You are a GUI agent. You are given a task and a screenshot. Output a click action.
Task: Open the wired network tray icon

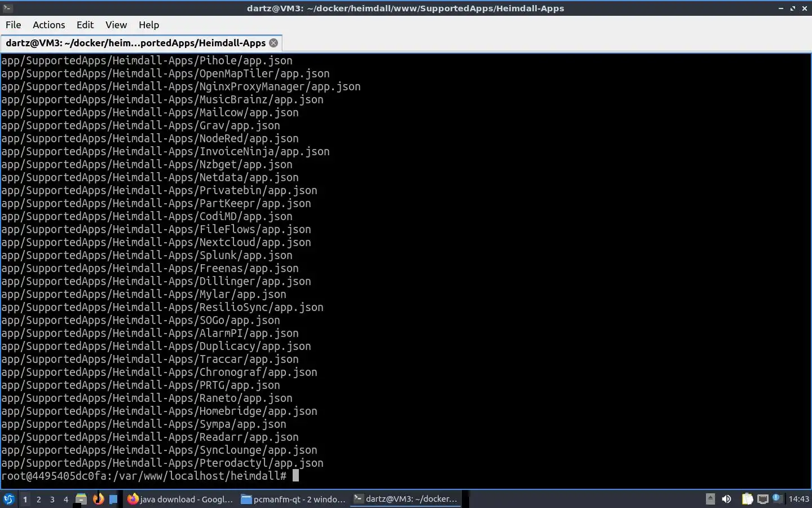(x=763, y=499)
